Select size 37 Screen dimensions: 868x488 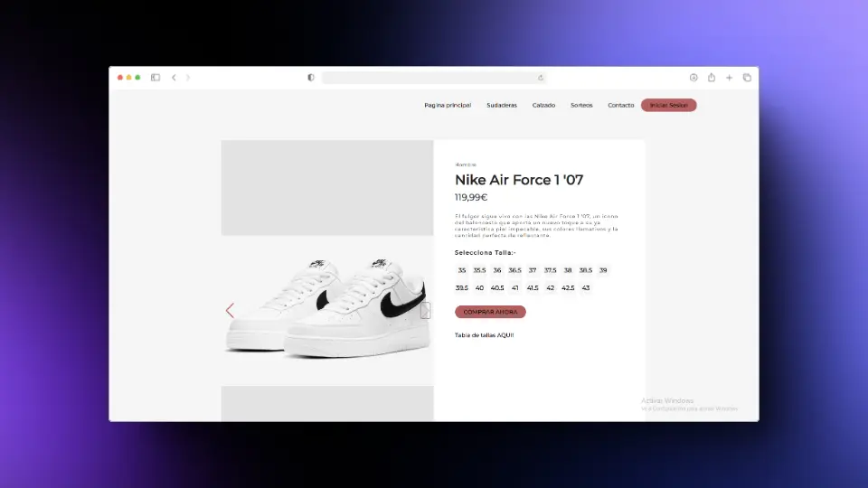click(533, 270)
